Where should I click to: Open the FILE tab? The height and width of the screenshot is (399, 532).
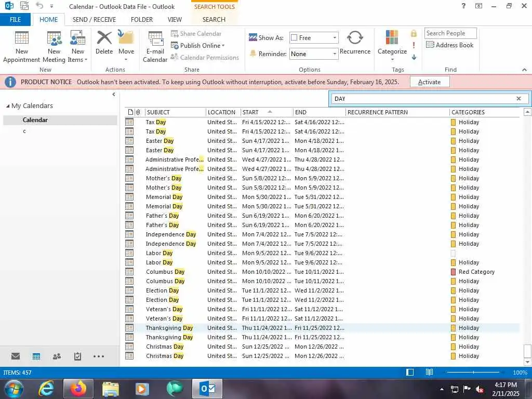coord(15,19)
